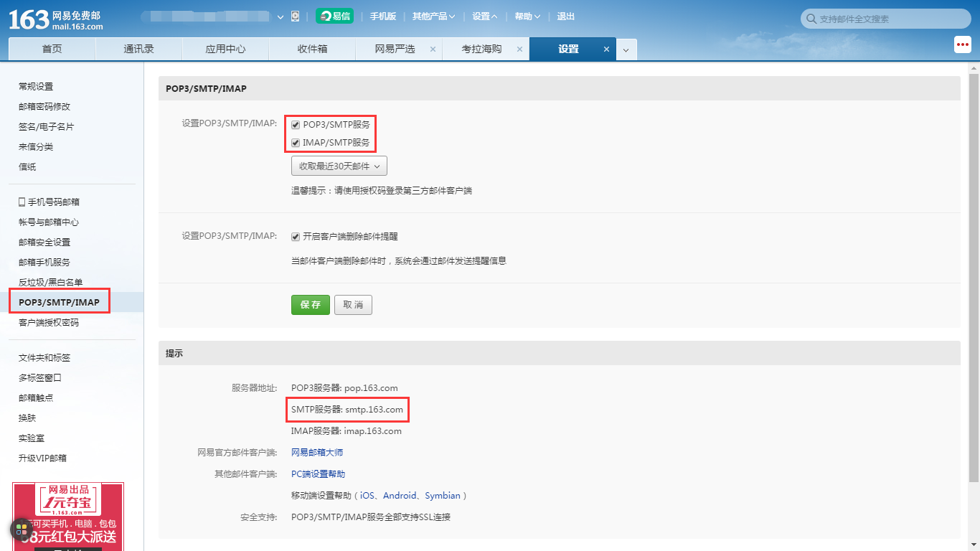Switch to the 应用中心 tab
Viewport: 980px width, 551px height.
225,50
